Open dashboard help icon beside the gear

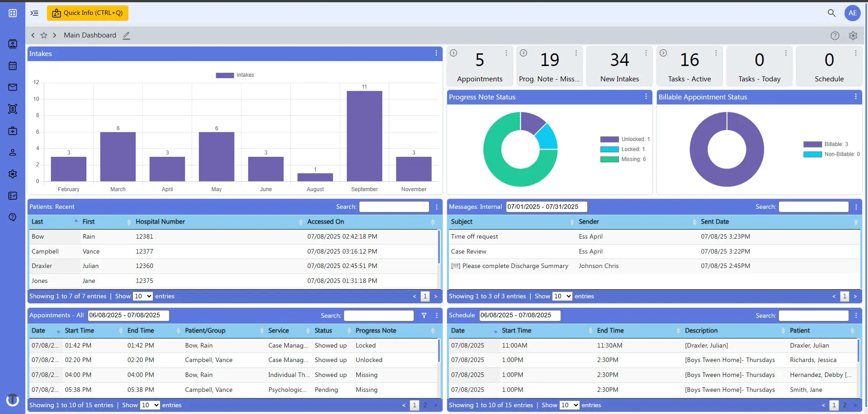tap(835, 36)
